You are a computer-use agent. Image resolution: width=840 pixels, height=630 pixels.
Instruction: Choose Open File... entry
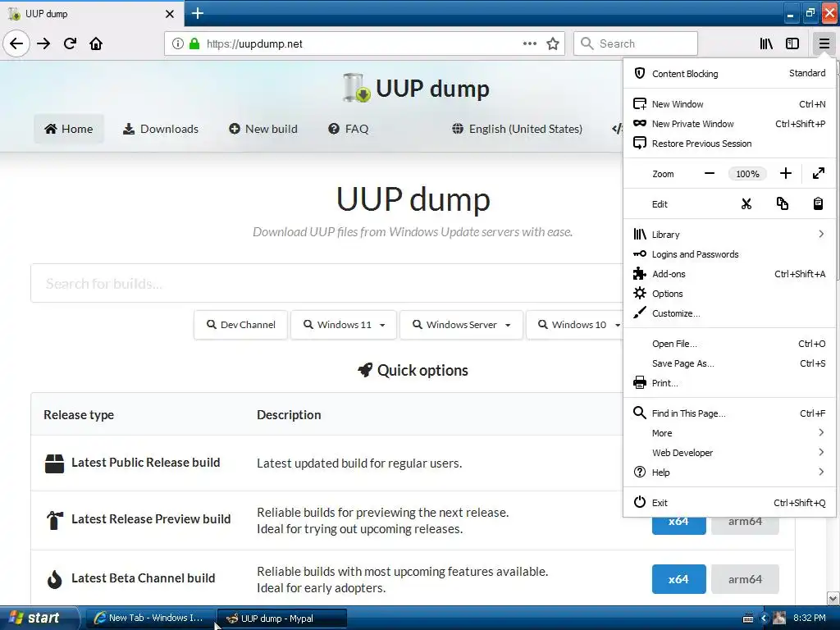click(x=729, y=344)
